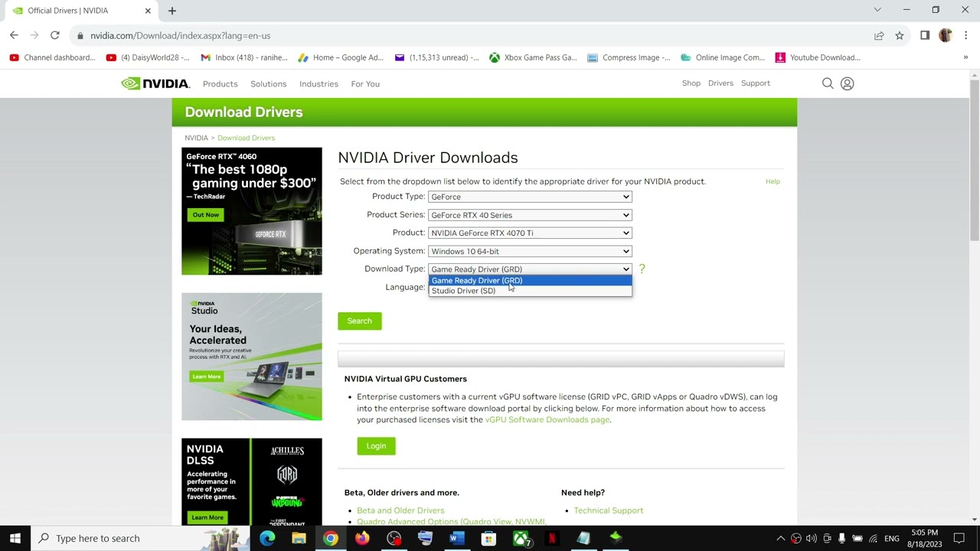This screenshot has height=551, width=980.
Task: Open Firefox from the taskbar
Action: point(362,538)
